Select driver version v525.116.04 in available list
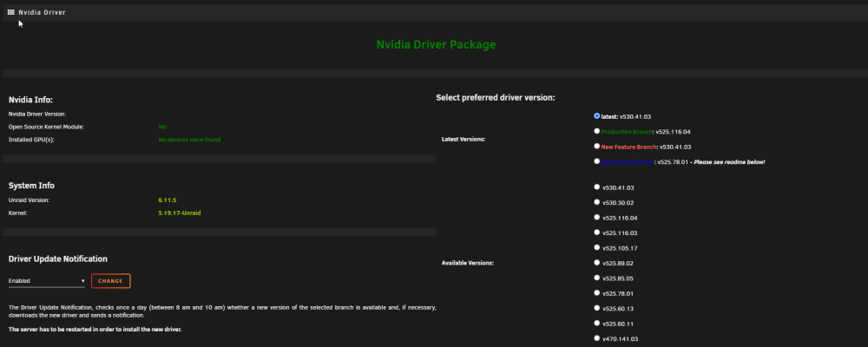 click(597, 217)
